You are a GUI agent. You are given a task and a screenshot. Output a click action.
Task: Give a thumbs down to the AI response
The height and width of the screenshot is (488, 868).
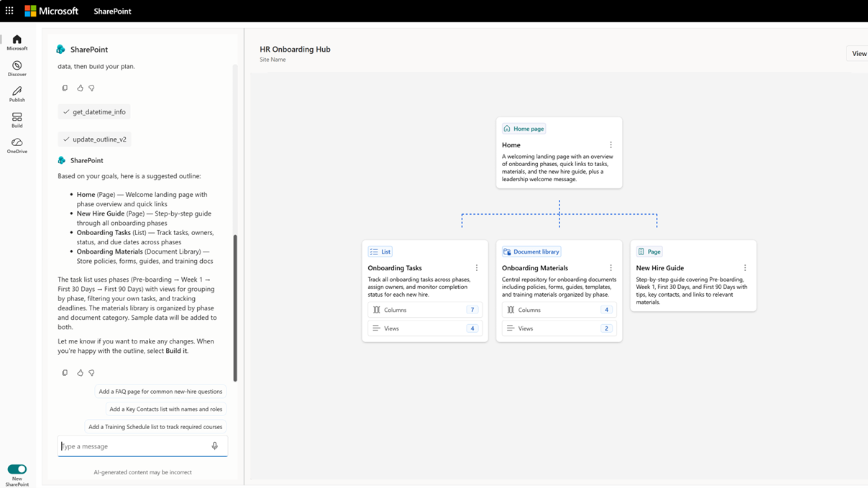point(91,372)
